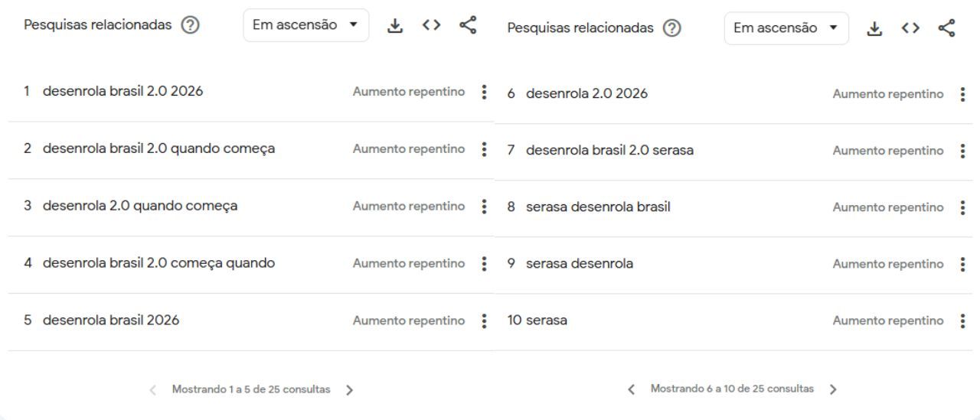Open embed code icon in right panel

point(910,28)
